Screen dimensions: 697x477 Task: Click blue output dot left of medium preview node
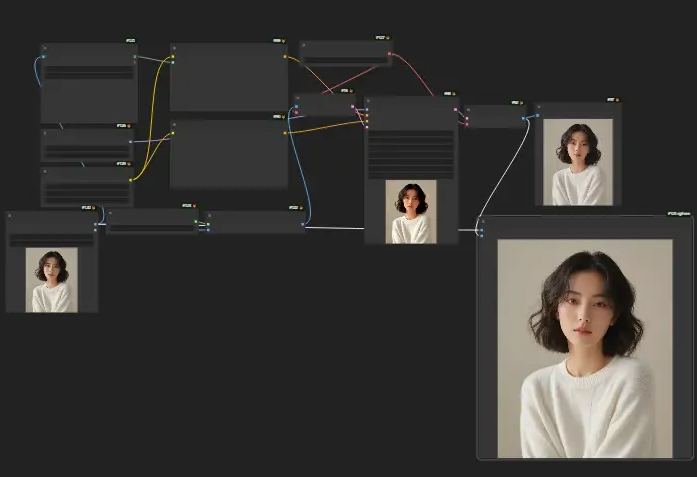(523, 118)
